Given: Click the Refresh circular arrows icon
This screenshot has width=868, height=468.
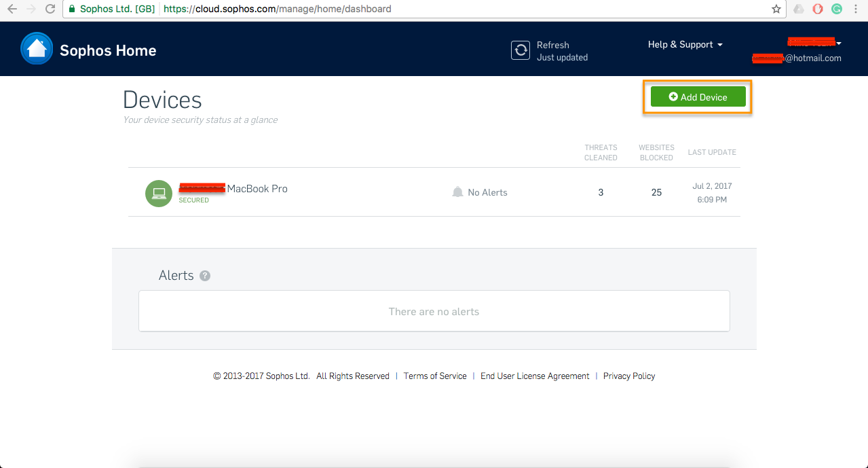Looking at the screenshot, I should [520, 51].
